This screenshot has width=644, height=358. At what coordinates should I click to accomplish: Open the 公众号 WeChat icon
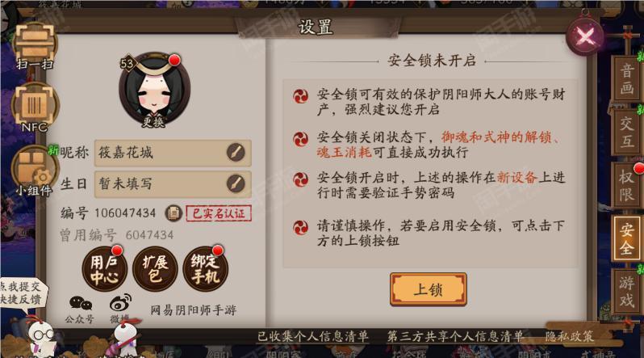point(80,310)
